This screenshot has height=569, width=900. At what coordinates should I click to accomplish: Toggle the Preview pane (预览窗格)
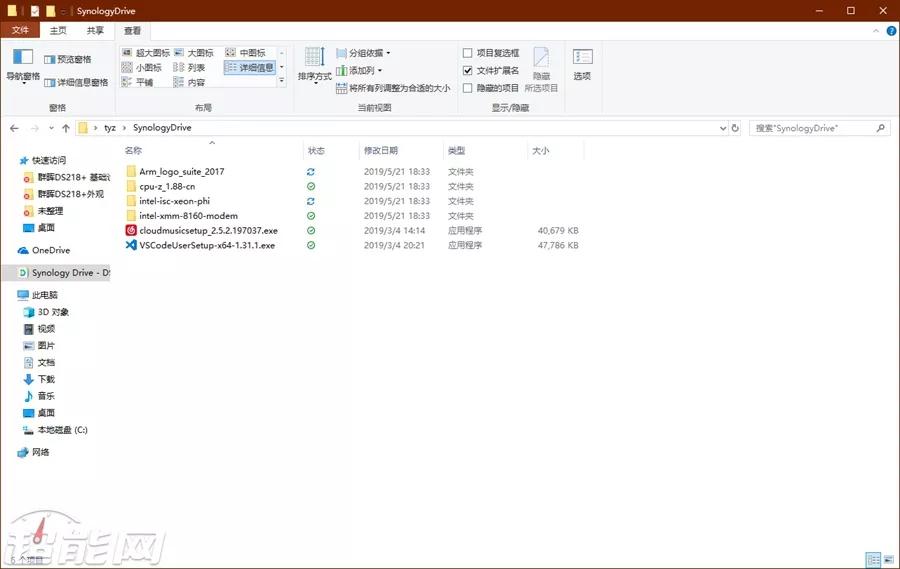[68, 59]
